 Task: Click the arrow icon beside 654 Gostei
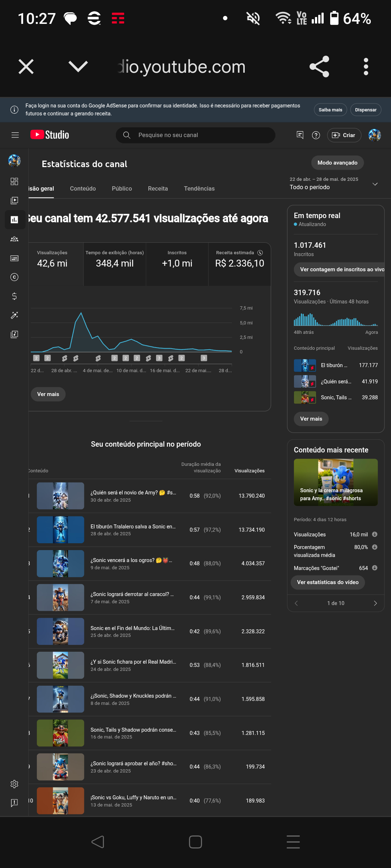tap(375, 568)
